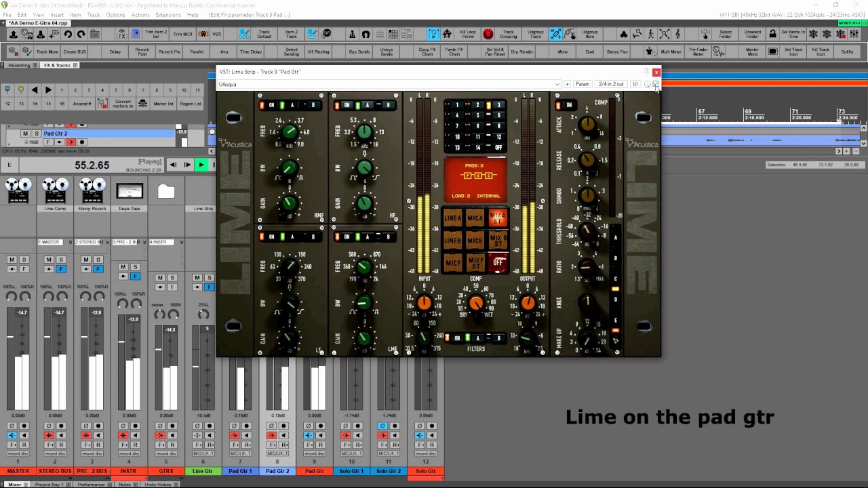The width and height of the screenshot is (868, 488).
Task: Click the yellow marker pin icon
Action: [21, 89]
